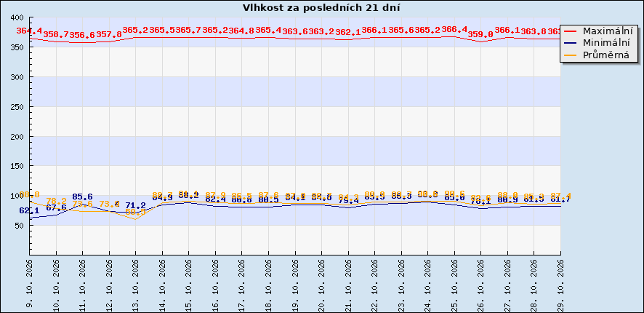Image resolution: width=644 pixels, height=313 pixels.
Task: Click the blue minimum value 85.6
Action: (82, 197)
